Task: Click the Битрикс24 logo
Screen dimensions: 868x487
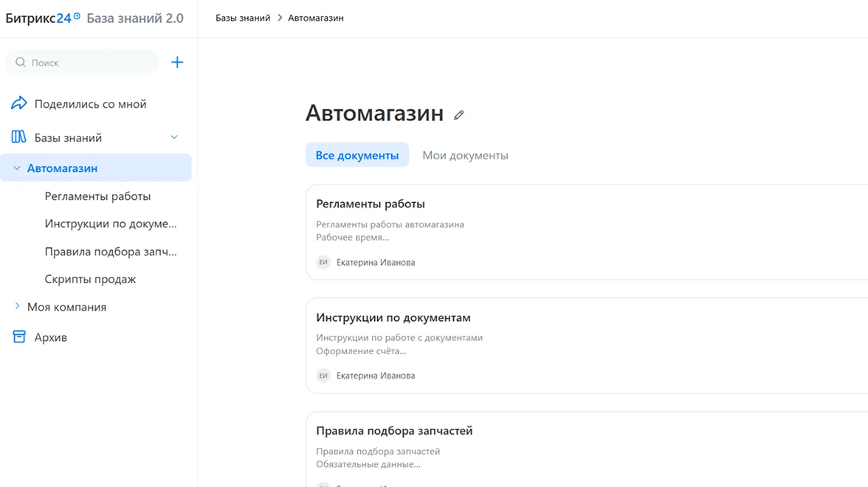Action: [x=43, y=18]
